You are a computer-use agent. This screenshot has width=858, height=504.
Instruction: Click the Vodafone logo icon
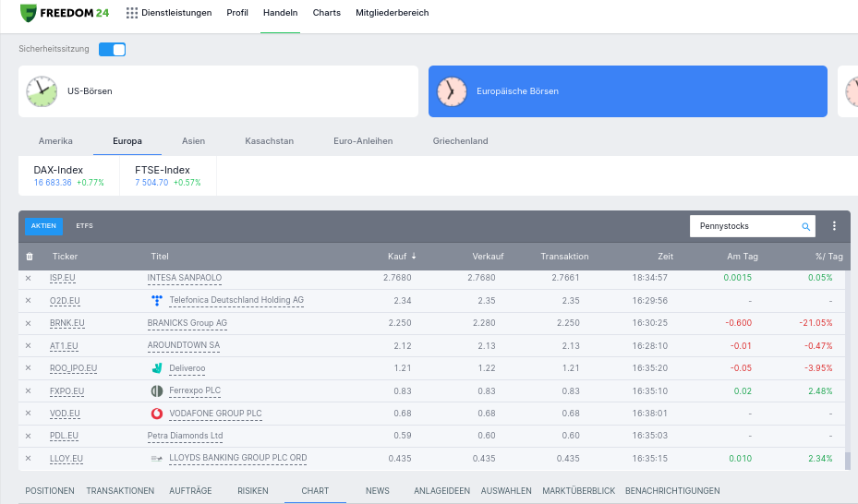coord(157,414)
